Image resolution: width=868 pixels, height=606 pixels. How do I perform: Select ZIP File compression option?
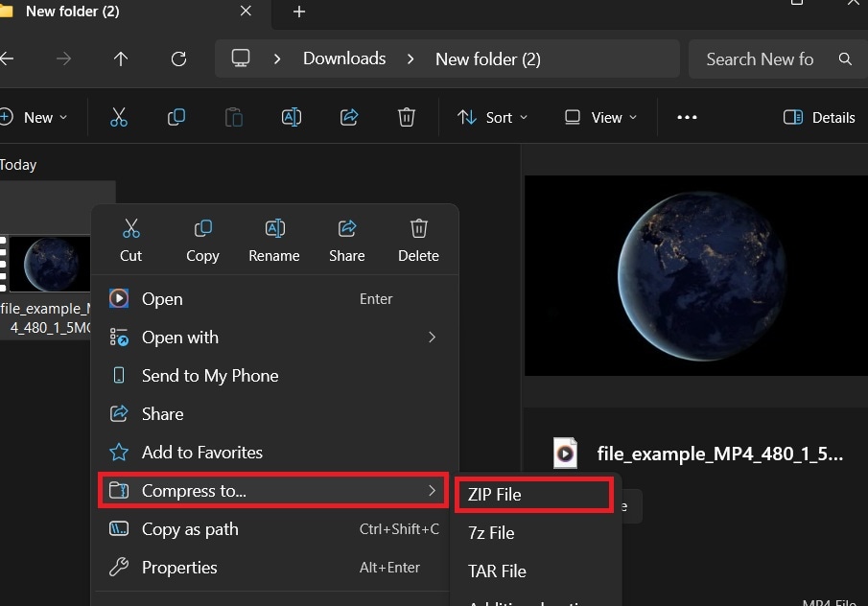[534, 495]
